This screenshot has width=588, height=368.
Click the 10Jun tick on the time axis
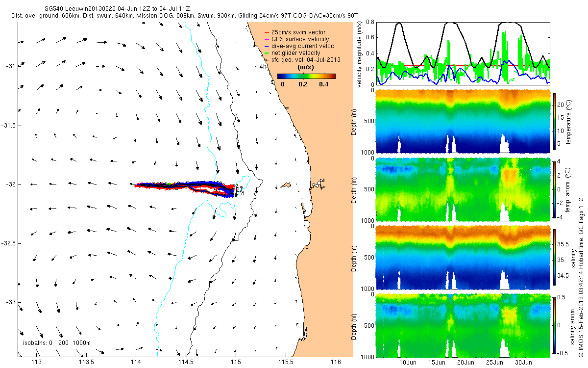[x=408, y=363]
